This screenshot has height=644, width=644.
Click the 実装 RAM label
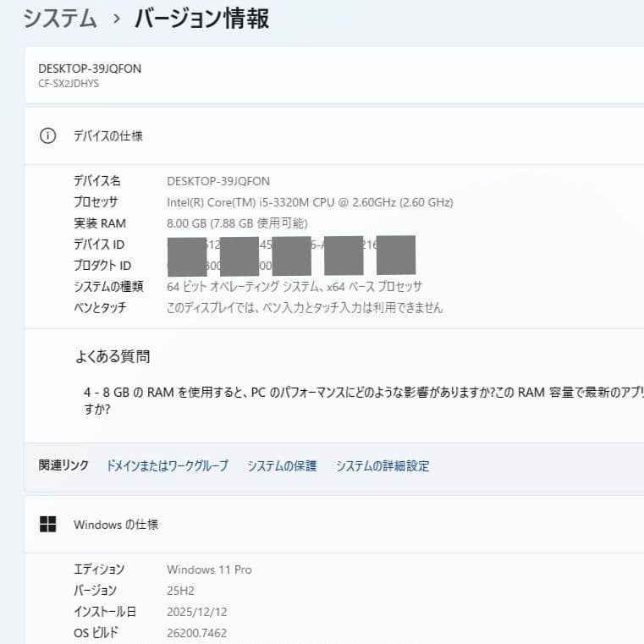coord(100,223)
